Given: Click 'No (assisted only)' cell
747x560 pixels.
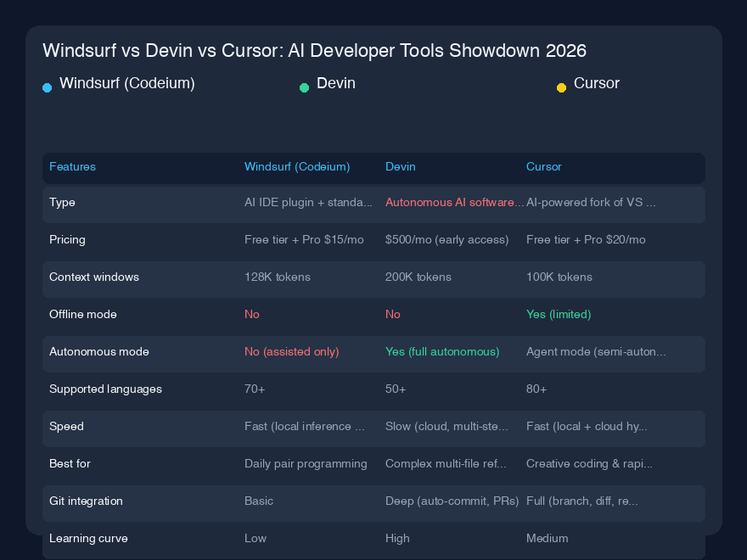Looking at the screenshot, I should point(291,352).
